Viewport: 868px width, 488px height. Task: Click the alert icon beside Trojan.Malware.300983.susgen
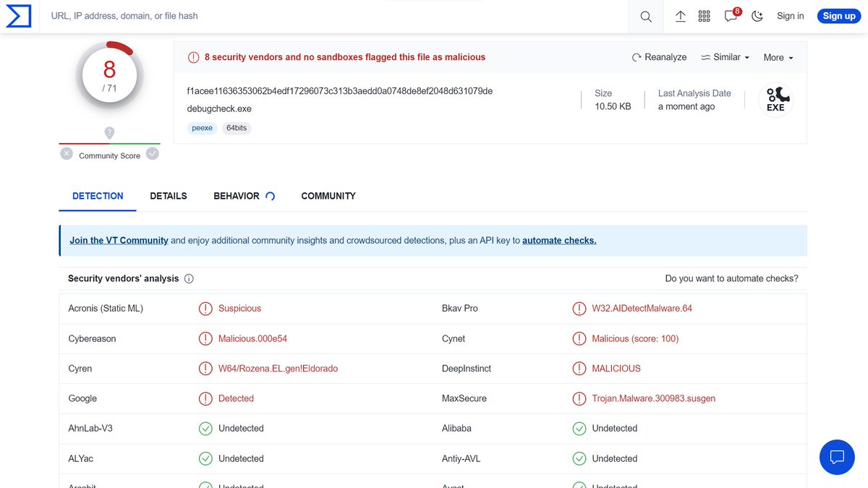pyautogui.click(x=579, y=398)
